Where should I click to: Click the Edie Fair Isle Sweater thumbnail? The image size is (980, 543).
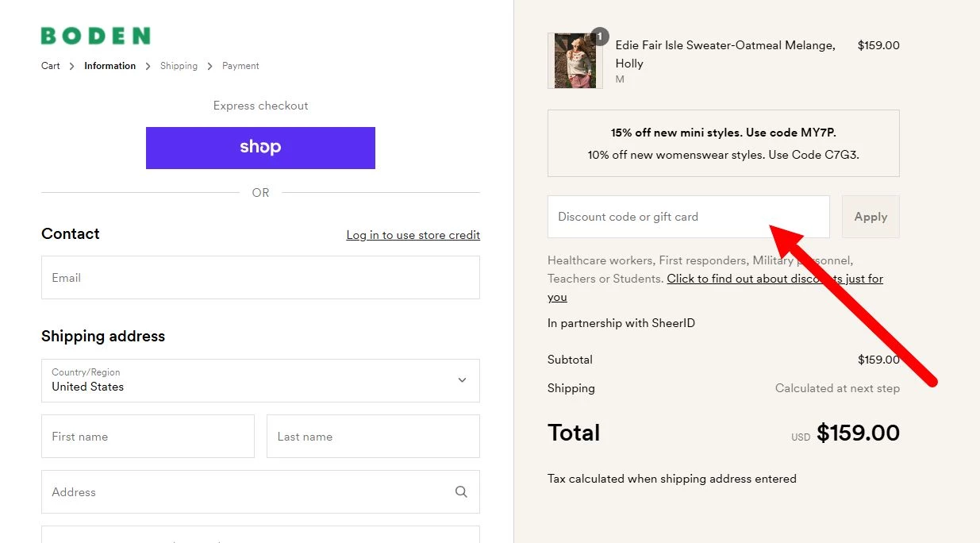click(x=575, y=60)
